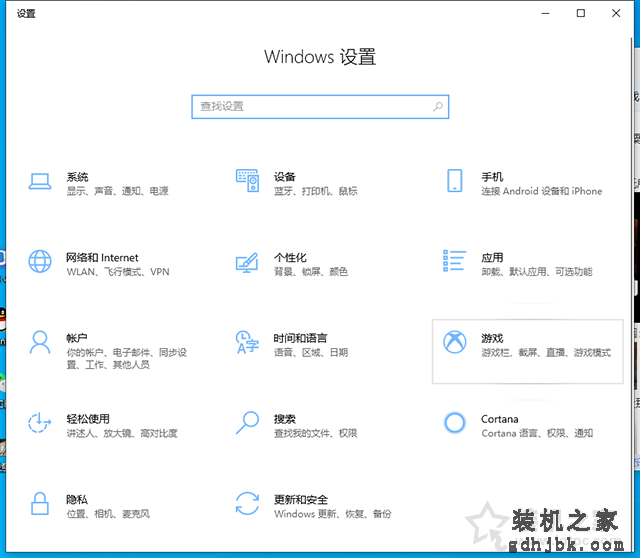
Task: Open the 手机 settings title
Action: 492,177
